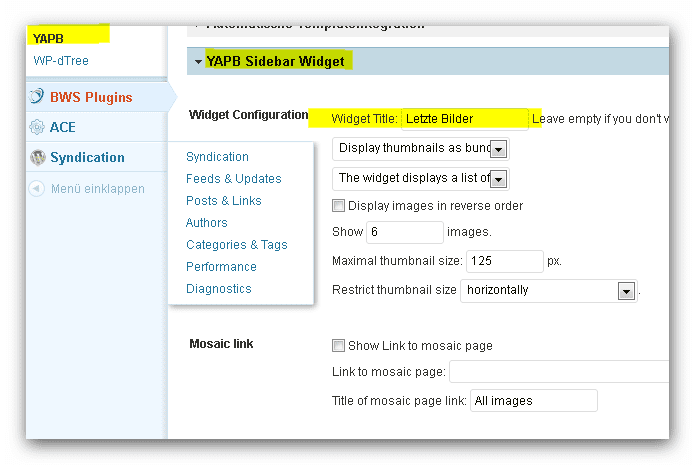Click Menü einklappen to collapse menu
This screenshot has height=465, width=695.
(98, 189)
